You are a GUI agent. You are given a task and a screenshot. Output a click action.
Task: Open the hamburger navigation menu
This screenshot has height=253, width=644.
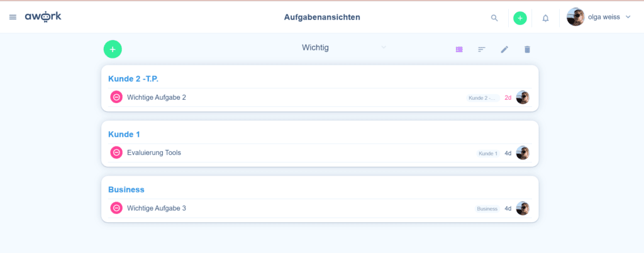13,17
